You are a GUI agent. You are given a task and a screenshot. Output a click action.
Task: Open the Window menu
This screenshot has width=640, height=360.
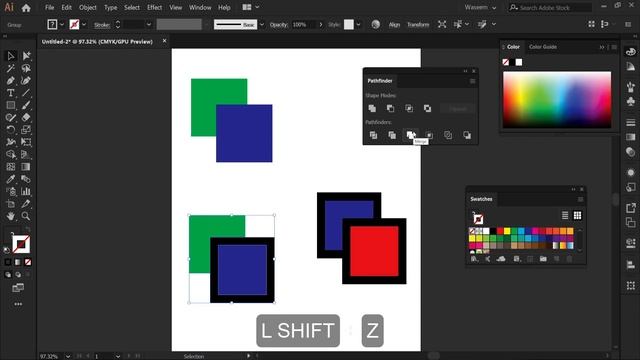coord(200,7)
